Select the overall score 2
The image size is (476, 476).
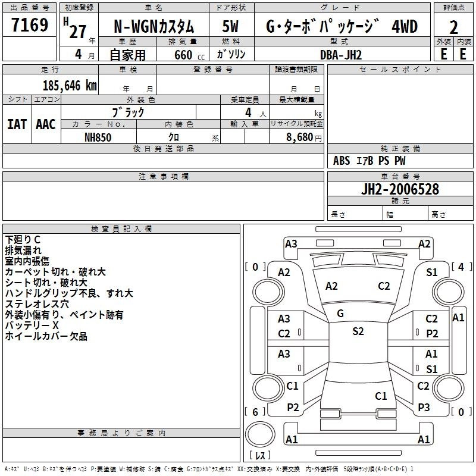tap(453, 27)
